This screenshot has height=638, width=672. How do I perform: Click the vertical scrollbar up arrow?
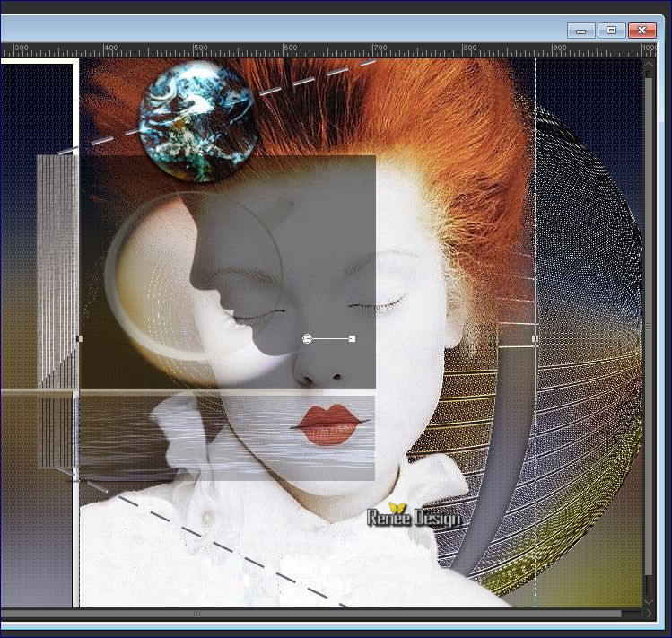tap(649, 66)
